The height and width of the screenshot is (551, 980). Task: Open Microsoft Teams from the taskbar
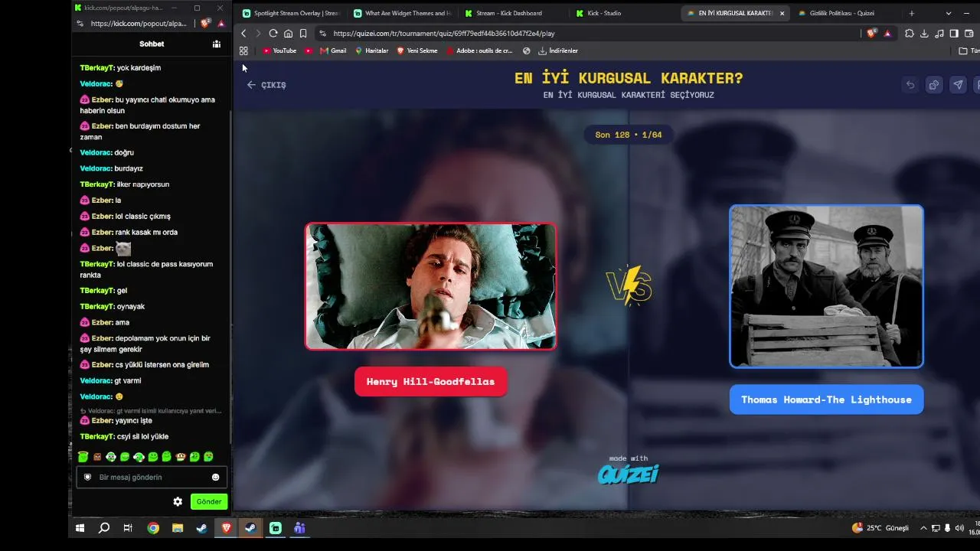pyautogui.click(x=300, y=528)
